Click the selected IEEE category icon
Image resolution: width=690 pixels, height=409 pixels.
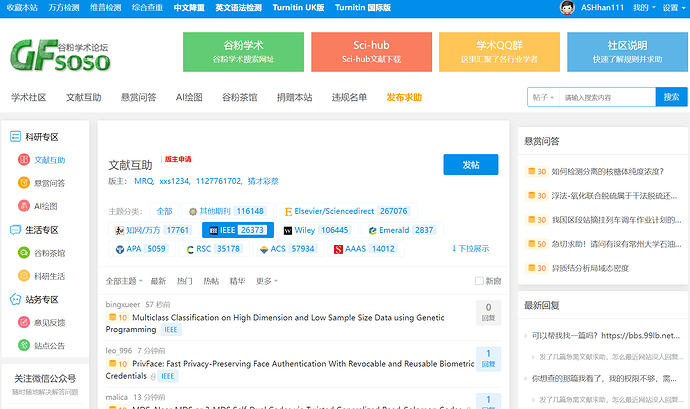[x=213, y=230]
